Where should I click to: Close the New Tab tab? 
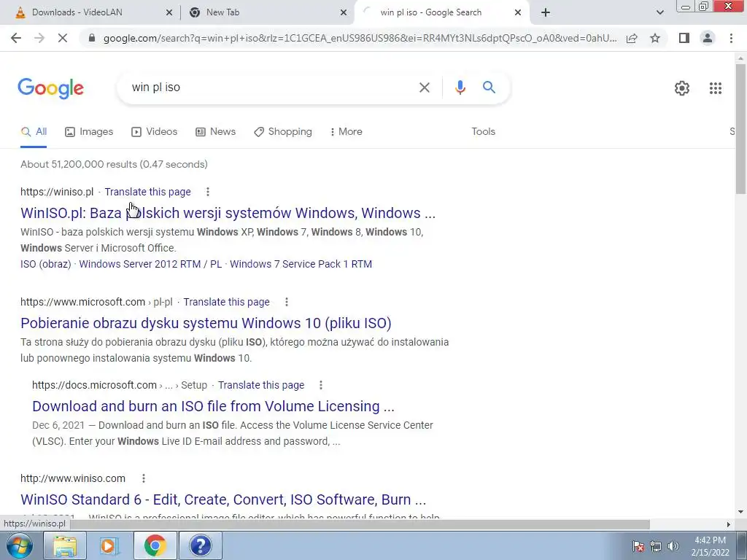coord(343,13)
